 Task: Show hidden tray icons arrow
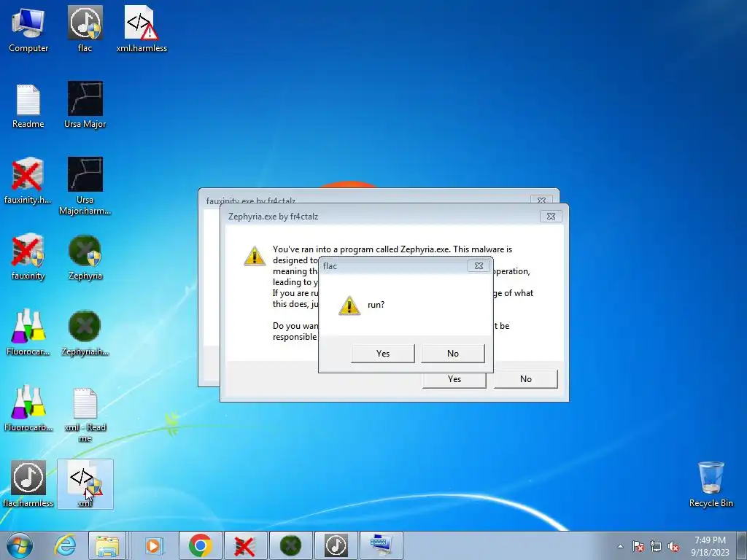(620, 546)
